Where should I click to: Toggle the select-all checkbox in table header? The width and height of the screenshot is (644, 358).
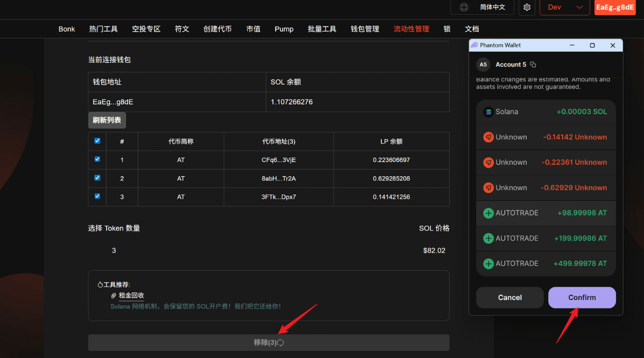(x=97, y=141)
